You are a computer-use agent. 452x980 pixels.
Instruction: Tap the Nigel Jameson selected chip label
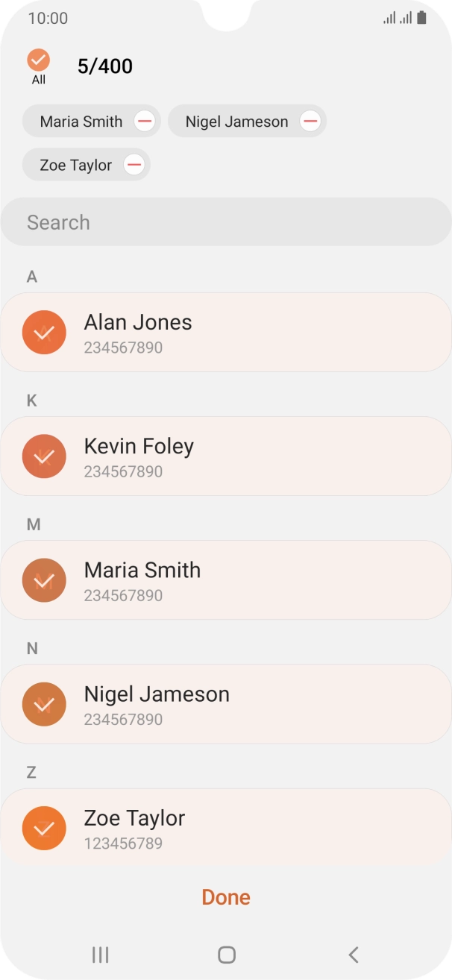pyautogui.click(x=236, y=121)
